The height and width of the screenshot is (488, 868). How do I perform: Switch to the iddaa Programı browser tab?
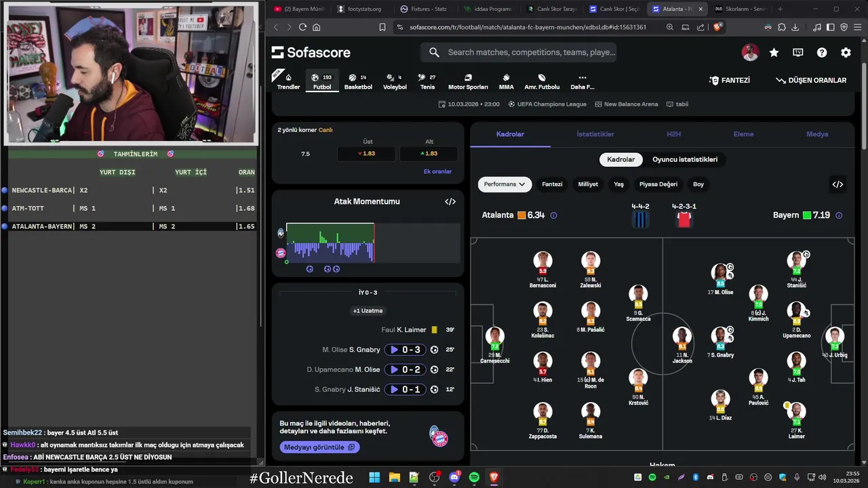pyautogui.click(x=488, y=9)
